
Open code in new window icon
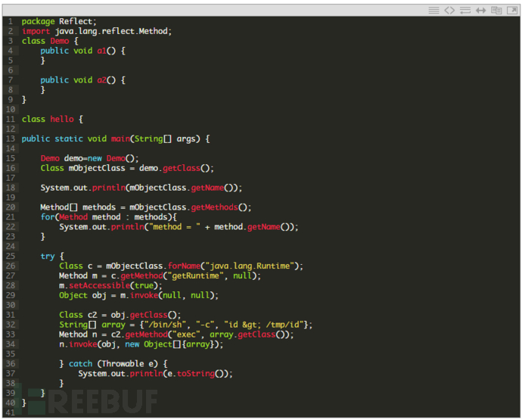[512, 11]
